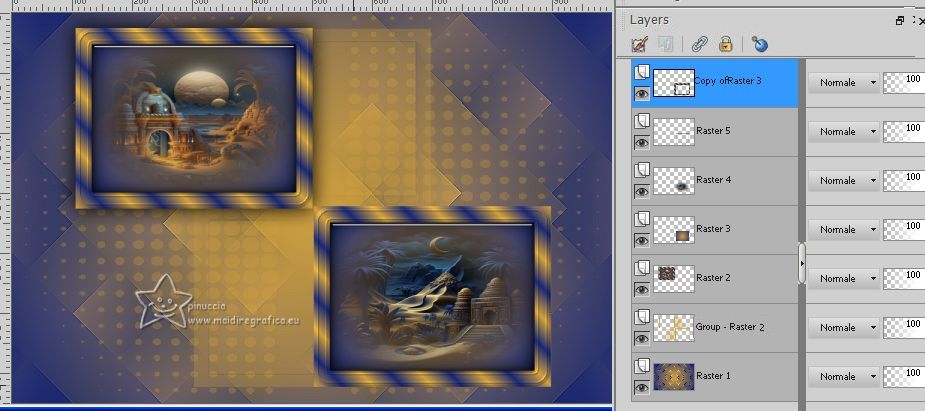This screenshot has height=411, width=925.
Task: Select the Raster 5 layer thumbnail
Action: point(674,131)
